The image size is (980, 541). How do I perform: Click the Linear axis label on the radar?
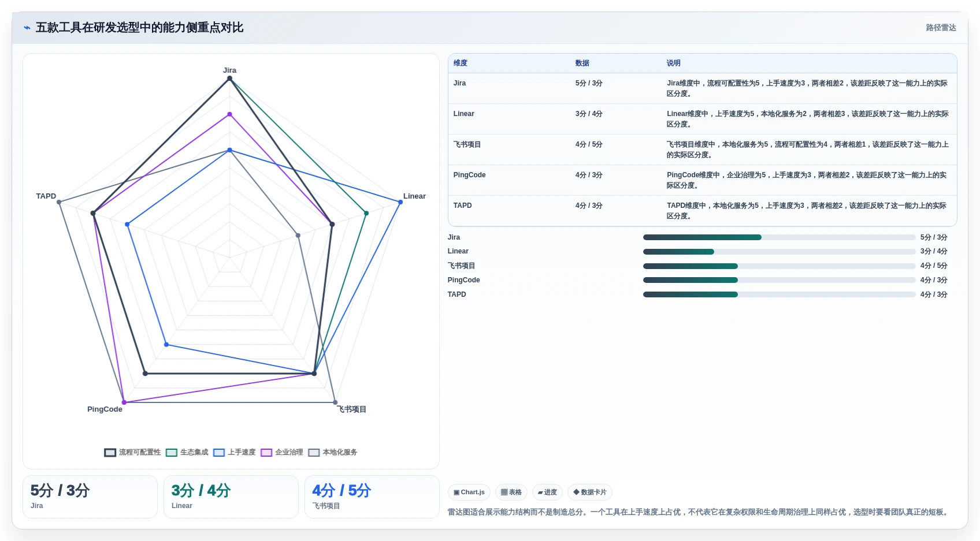click(x=414, y=196)
